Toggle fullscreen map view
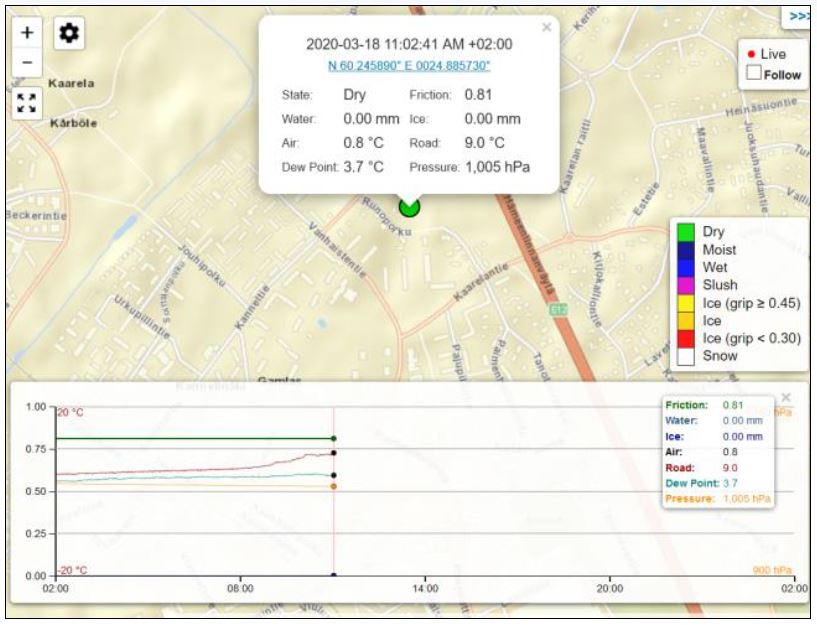Screen dimensions: 817x625 (x=27, y=103)
